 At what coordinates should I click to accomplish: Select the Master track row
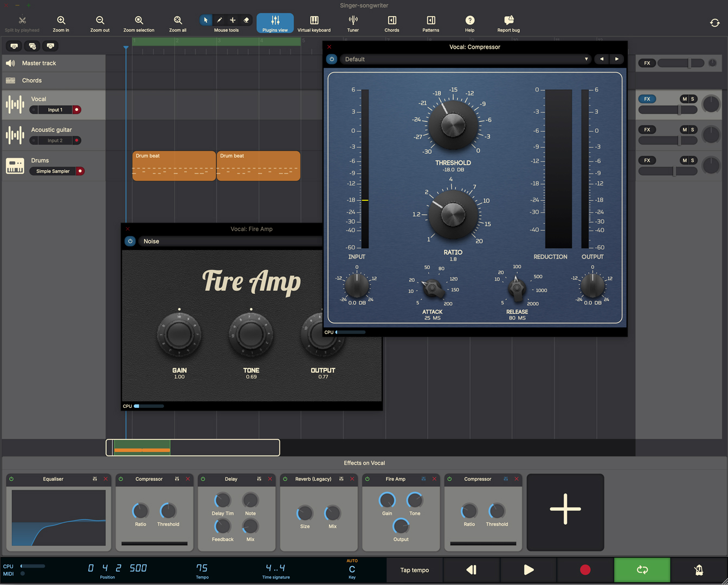coord(54,63)
